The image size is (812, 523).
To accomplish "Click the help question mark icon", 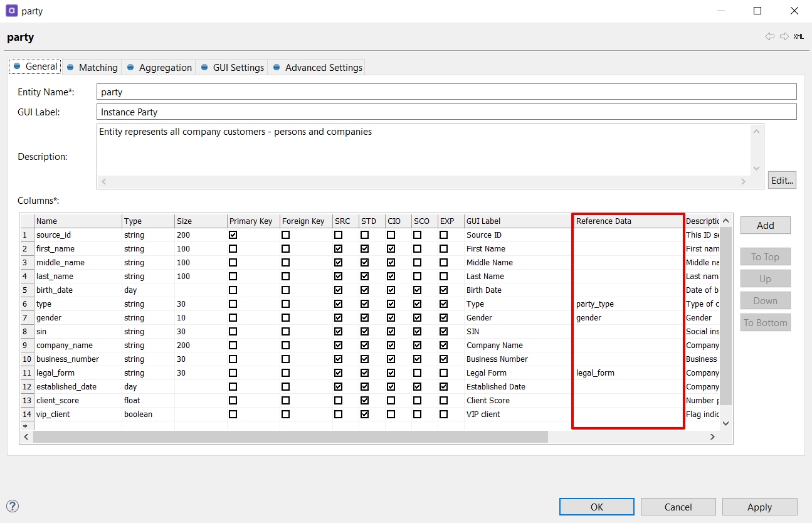I will point(13,506).
